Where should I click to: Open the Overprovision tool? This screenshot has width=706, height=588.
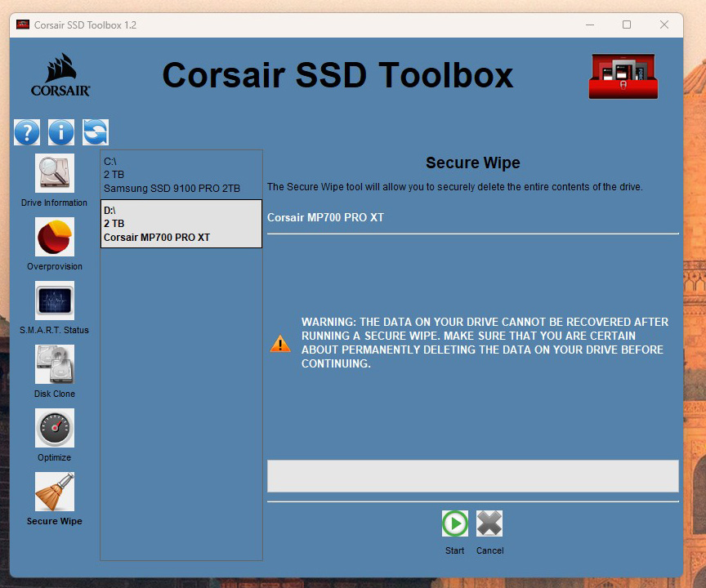click(x=55, y=238)
